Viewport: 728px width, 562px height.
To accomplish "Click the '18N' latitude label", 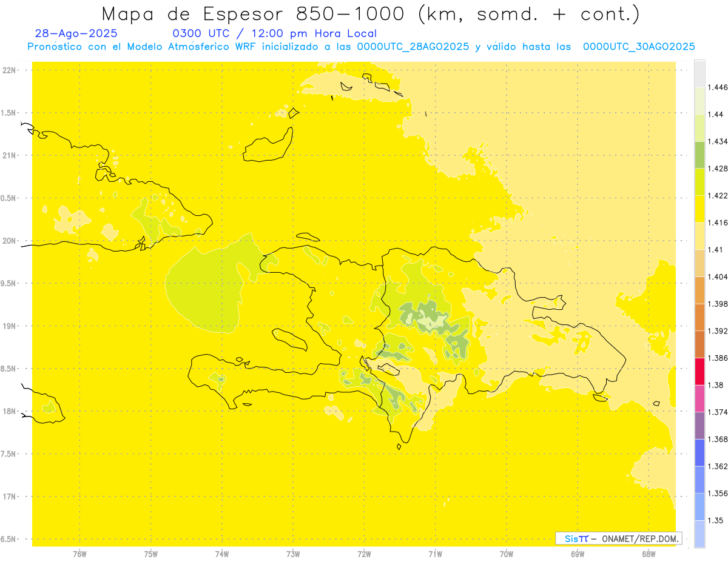I will pyautogui.click(x=10, y=411).
